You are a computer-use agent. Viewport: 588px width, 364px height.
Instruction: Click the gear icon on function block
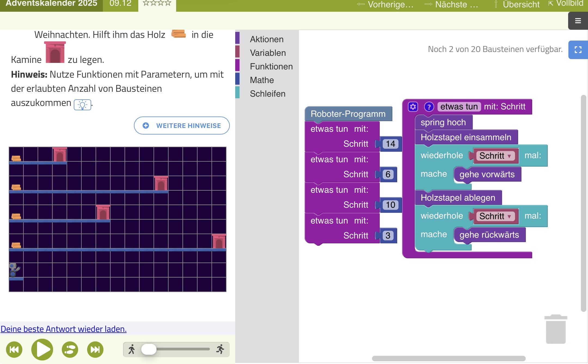413,107
